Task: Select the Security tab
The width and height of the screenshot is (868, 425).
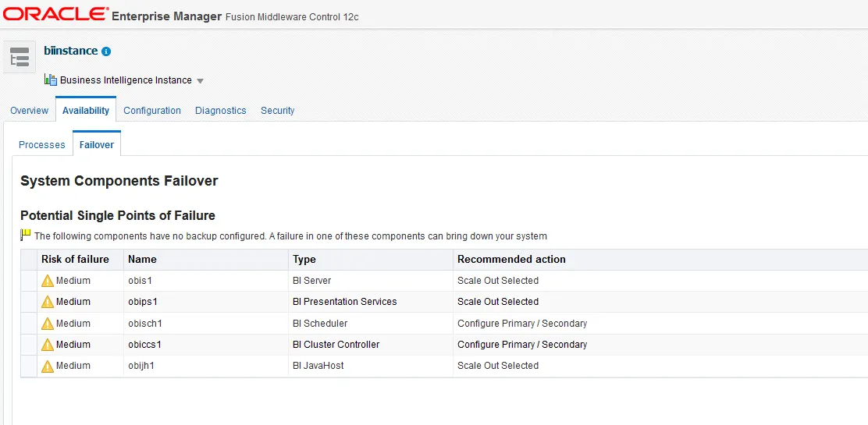Action: pyautogui.click(x=277, y=111)
